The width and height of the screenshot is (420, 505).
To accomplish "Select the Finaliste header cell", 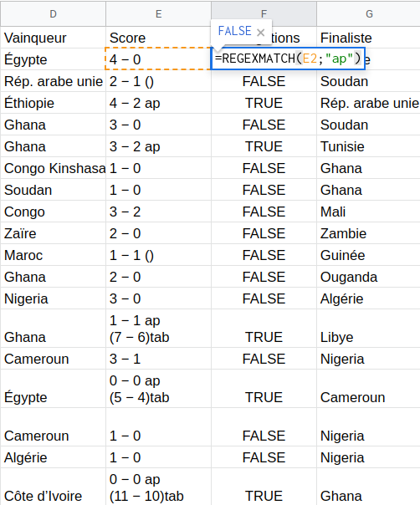I will pyautogui.click(x=368, y=38).
